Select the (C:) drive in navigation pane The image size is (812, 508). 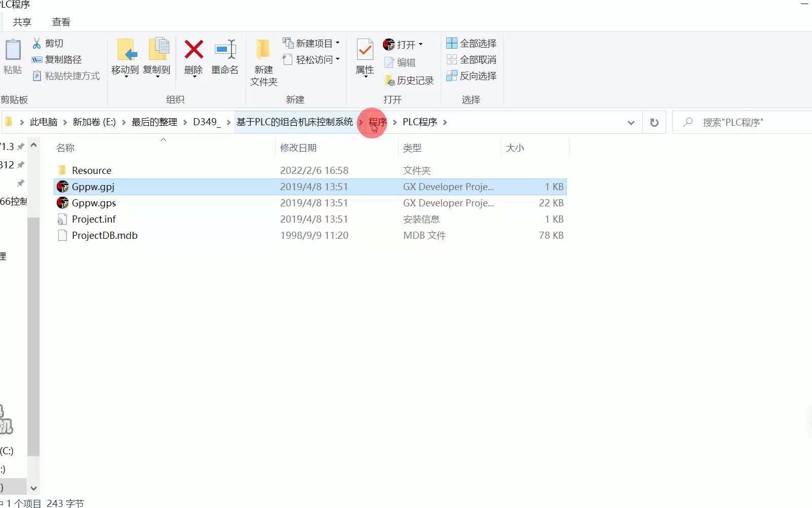[7, 451]
